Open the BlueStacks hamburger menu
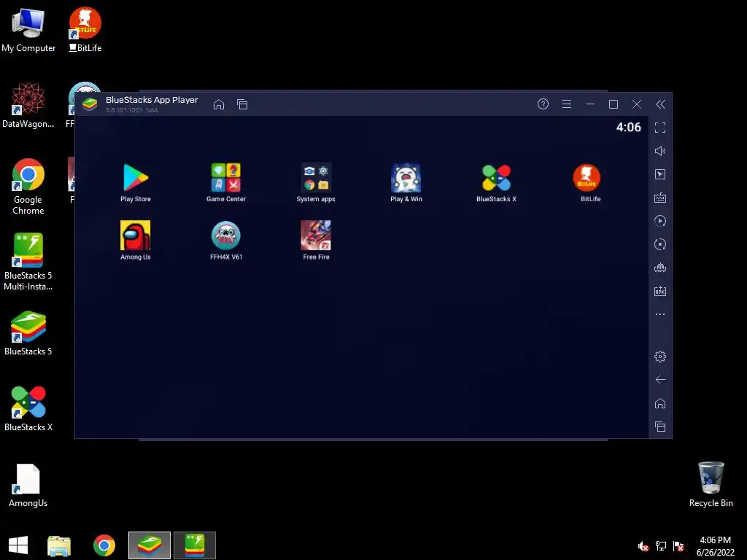This screenshot has width=747, height=560. point(566,104)
